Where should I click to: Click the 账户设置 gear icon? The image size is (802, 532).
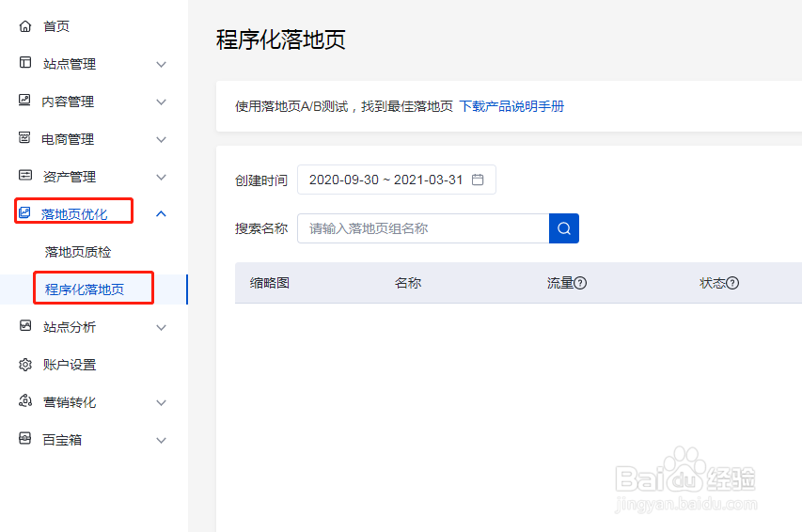click(25, 364)
